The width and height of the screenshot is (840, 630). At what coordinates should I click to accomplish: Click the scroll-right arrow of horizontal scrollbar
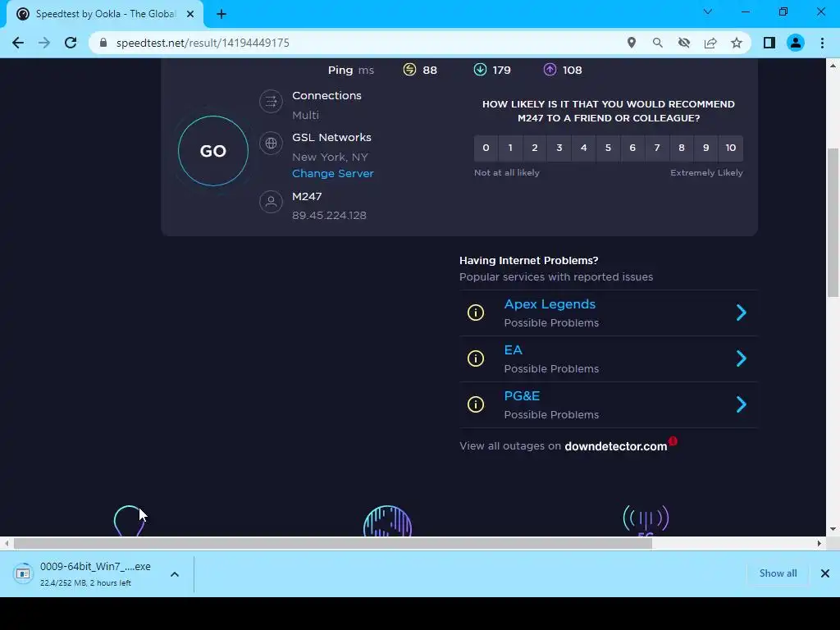point(819,543)
